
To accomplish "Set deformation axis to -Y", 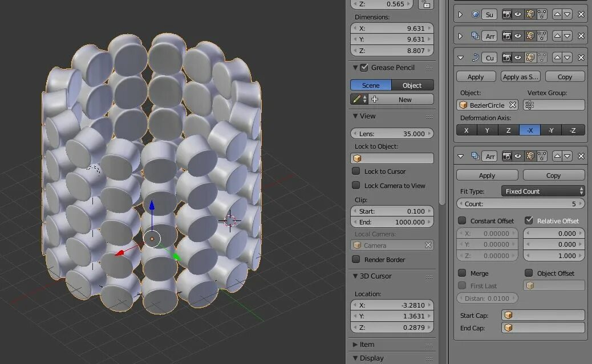I will click(552, 130).
